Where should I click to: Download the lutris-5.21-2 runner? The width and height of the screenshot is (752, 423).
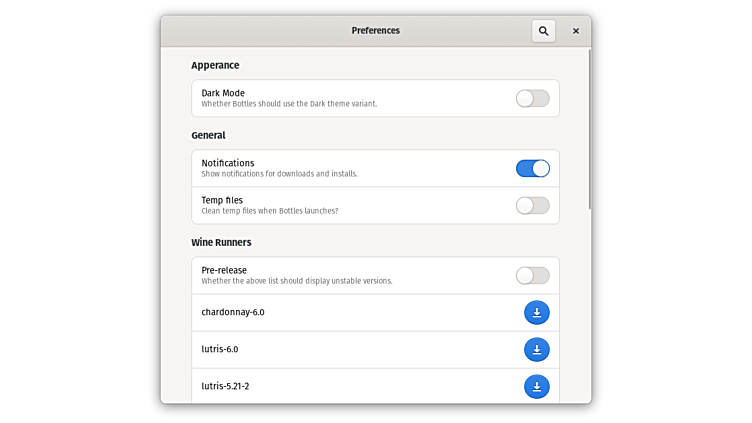click(536, 386)
